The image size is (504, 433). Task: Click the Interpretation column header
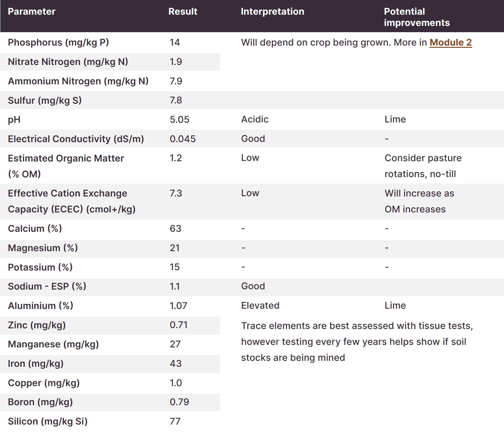point(272,12)
